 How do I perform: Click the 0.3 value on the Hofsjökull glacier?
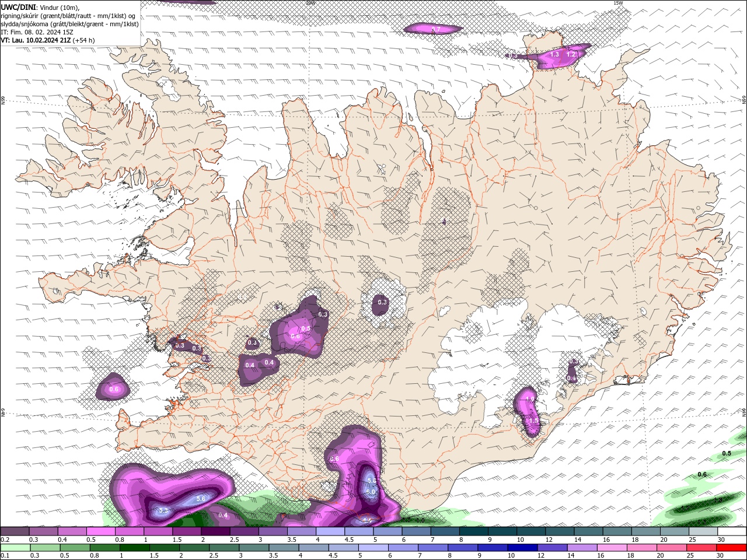tap(382, 302)
